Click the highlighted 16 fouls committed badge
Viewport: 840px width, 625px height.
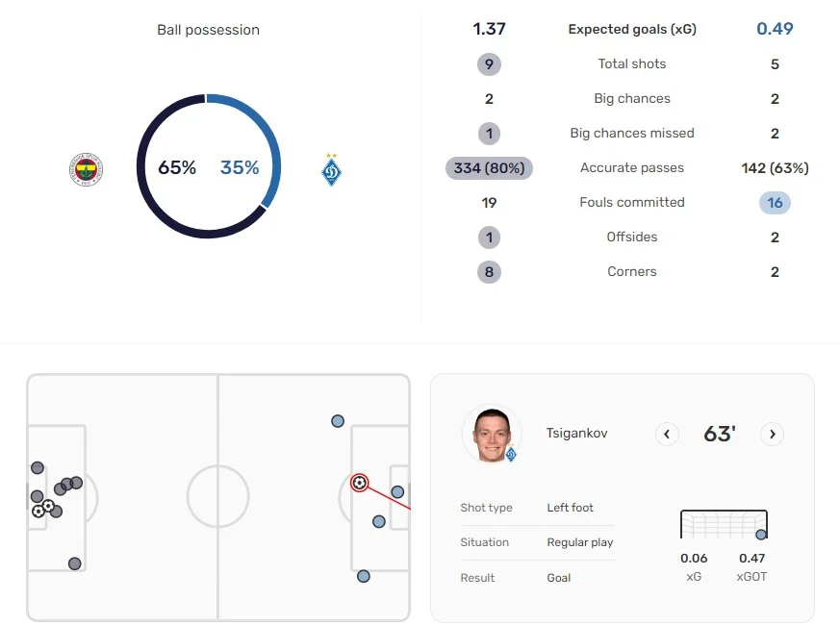tap(775, 203)
